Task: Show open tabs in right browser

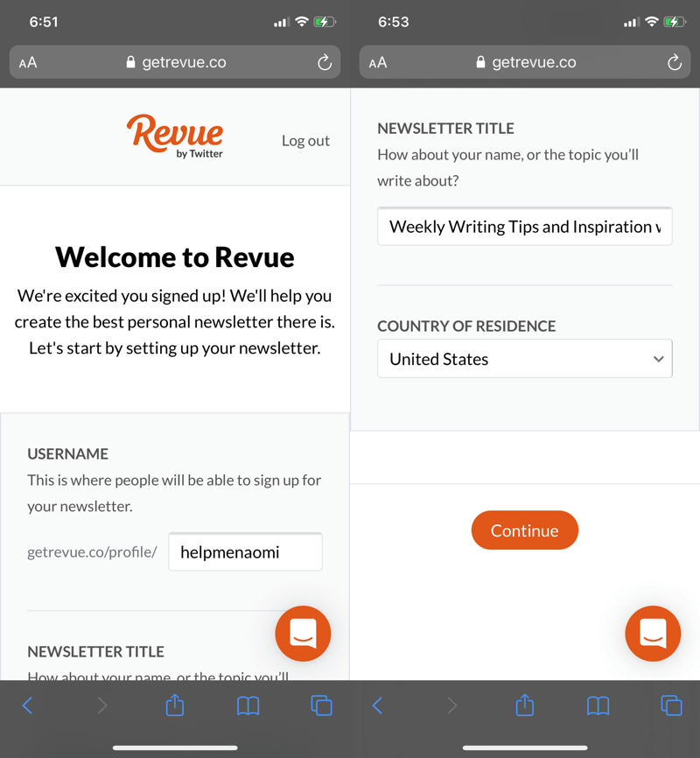Action: (x=671, y=705)
